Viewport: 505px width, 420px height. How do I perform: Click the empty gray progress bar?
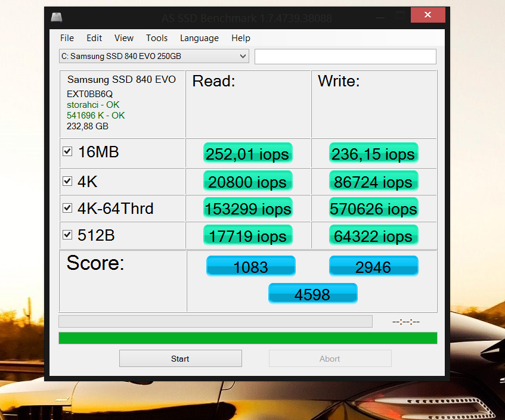pos(215,322)
